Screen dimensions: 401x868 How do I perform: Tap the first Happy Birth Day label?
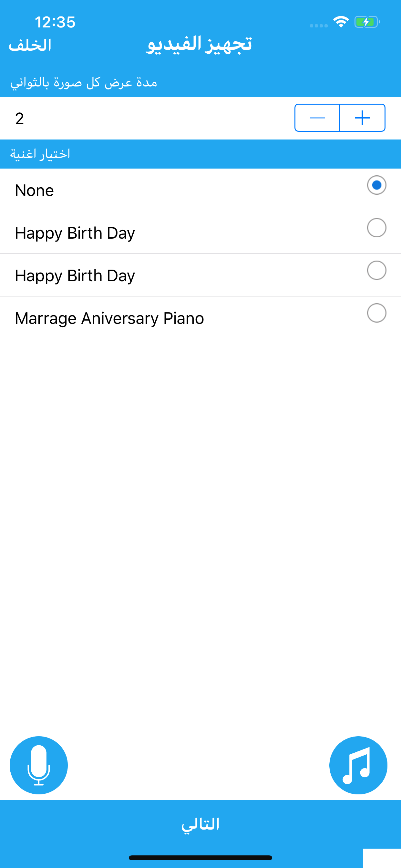[75, 233]
